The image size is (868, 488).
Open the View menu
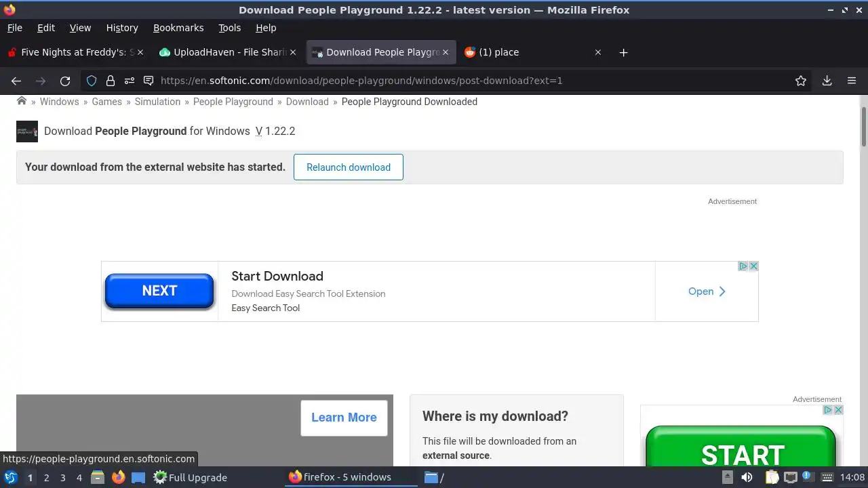click(80, 28)
